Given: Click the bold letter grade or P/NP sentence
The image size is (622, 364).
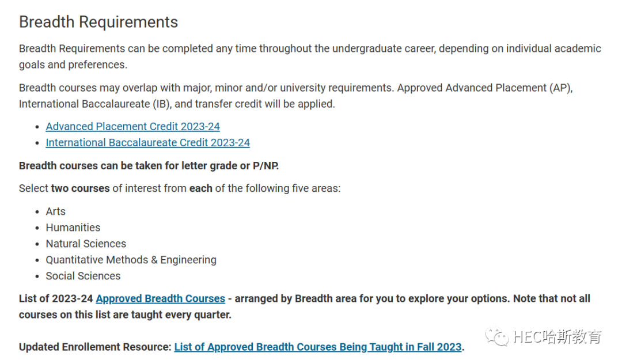Looking at the screenshot, I should [149, 166].
